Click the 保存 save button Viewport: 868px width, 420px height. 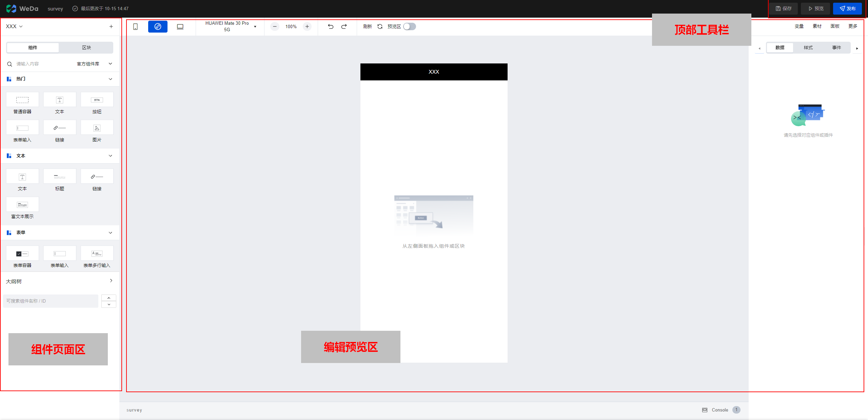[x=783, y=8]
